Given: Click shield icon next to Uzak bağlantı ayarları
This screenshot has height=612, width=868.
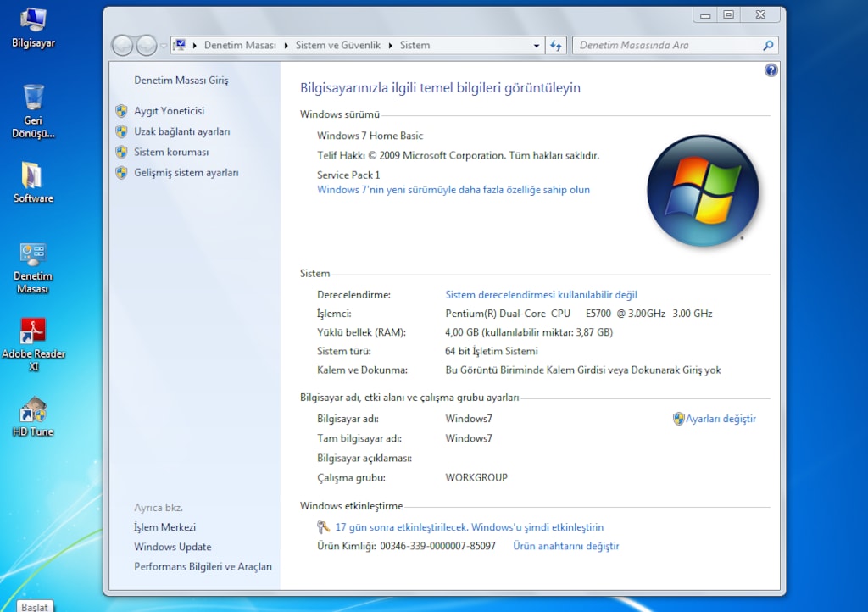Looking at the screenshot, I should [x=121, y=131].
